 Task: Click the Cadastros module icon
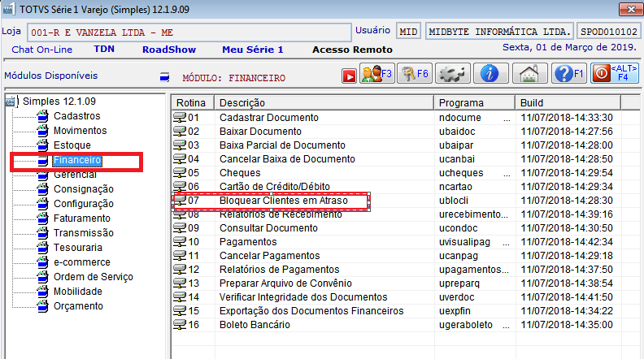[43, 116]
